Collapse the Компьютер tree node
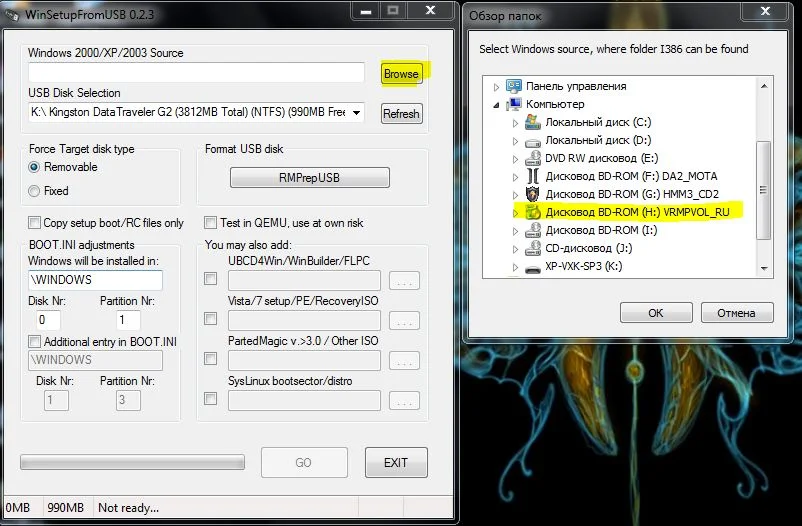This screenshot has height=526, width=802. tap(496, 105)
